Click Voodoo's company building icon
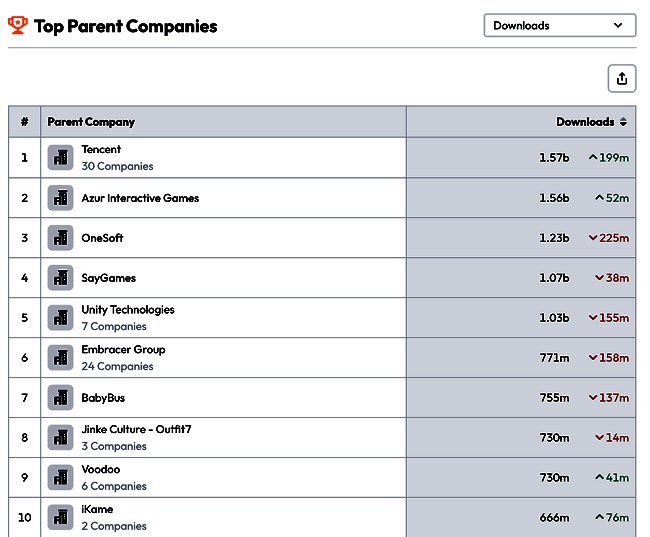Image resolution: width=650 pixels, height=537 pixels. (x=60, y=478)
